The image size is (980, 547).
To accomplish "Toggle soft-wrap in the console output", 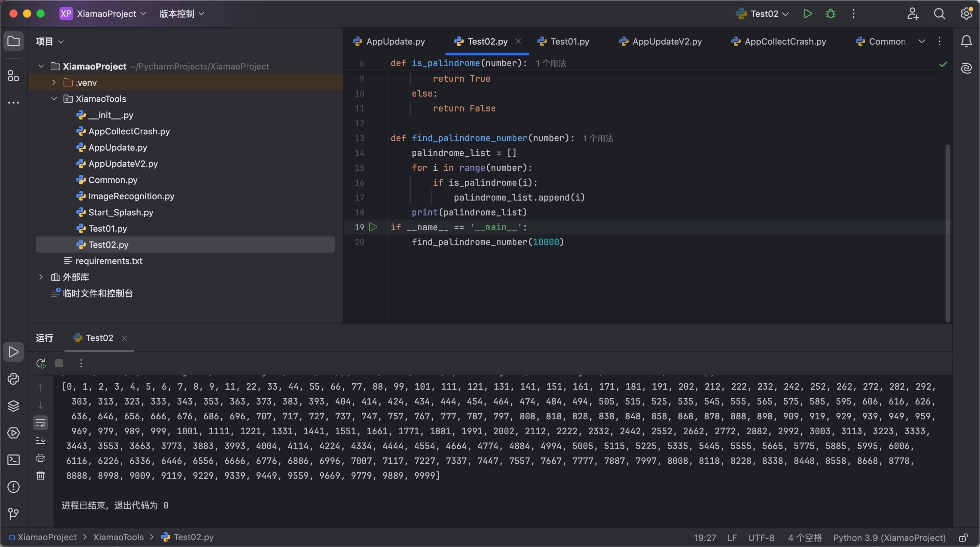I will pos(41,423).
